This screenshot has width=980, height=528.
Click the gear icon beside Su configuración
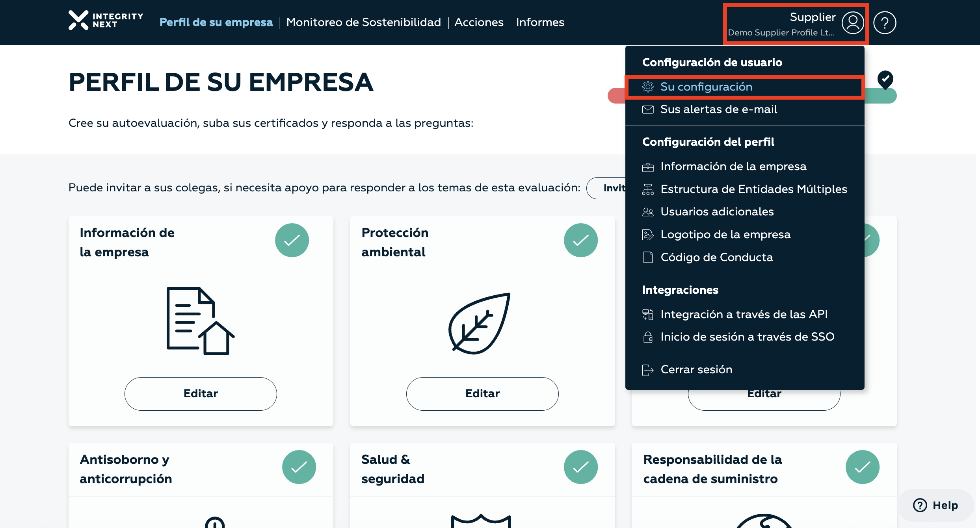[x=648, y=87]
